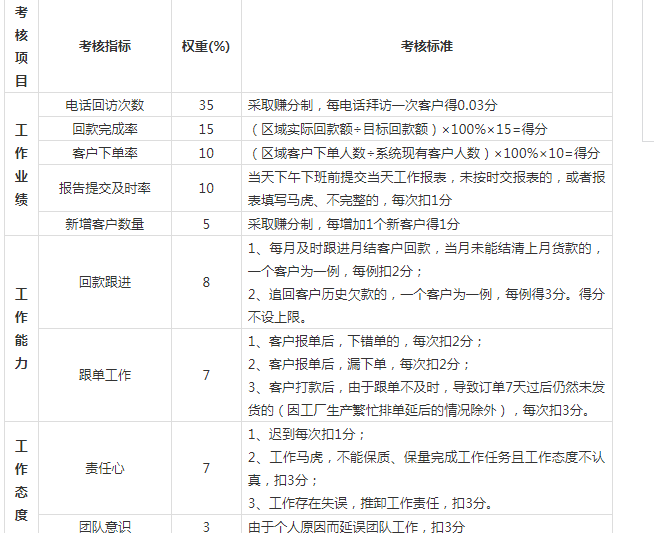Select the category cell '工作业绩'
The width and height of the screenshot is (654, 533).
[x=21, y=164]
